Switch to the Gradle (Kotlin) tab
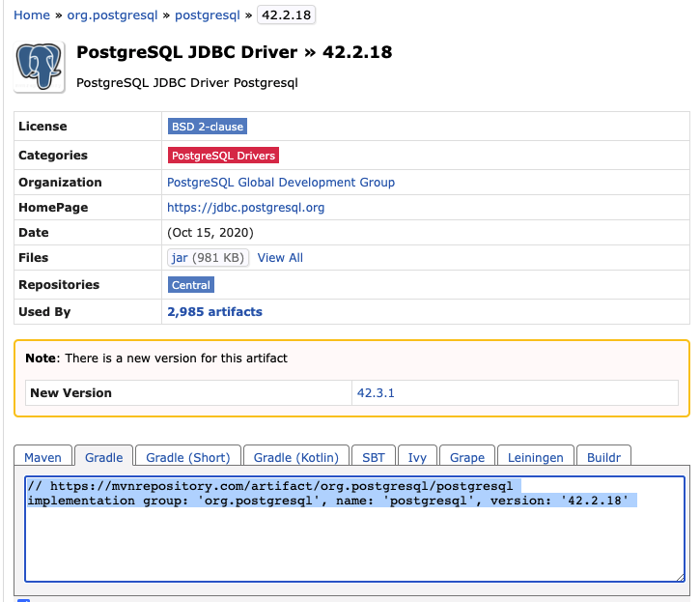 296,457
